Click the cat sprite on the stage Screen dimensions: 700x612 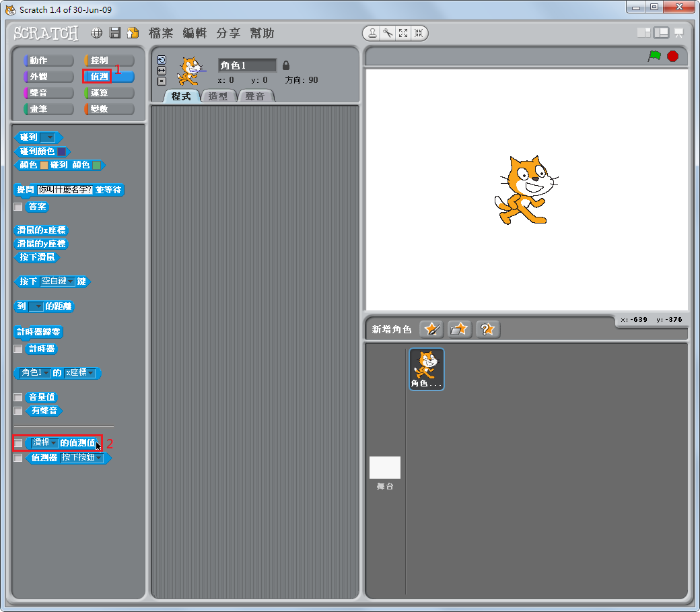[526, 189]
